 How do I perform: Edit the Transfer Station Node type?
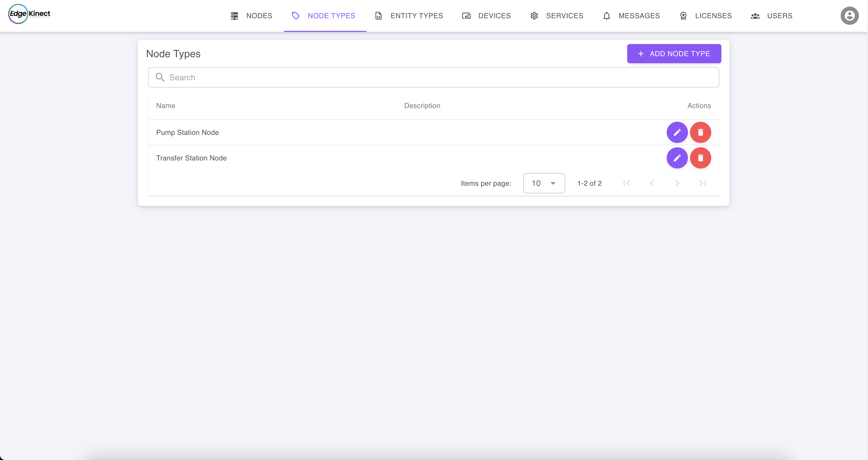[677, 158]
